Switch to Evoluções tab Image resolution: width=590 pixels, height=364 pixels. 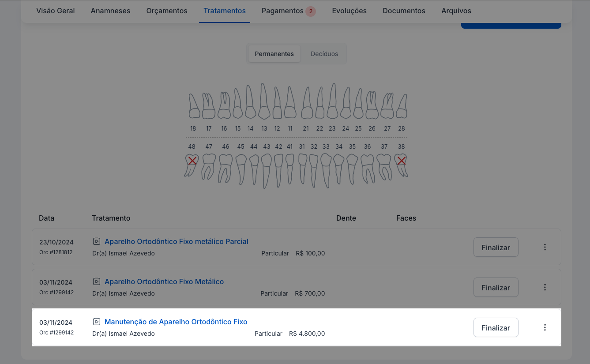(349, 11)
